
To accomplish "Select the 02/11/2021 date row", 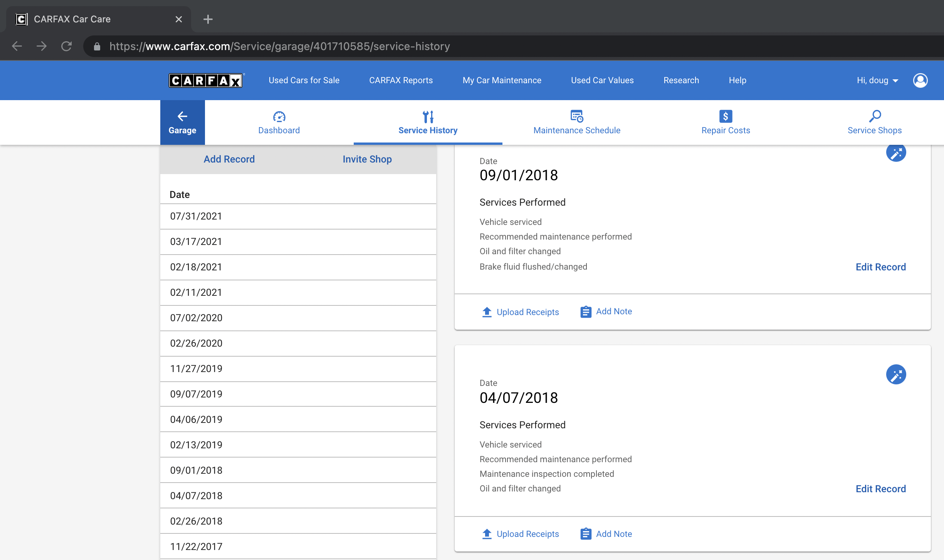I will (x=298, y=293).
